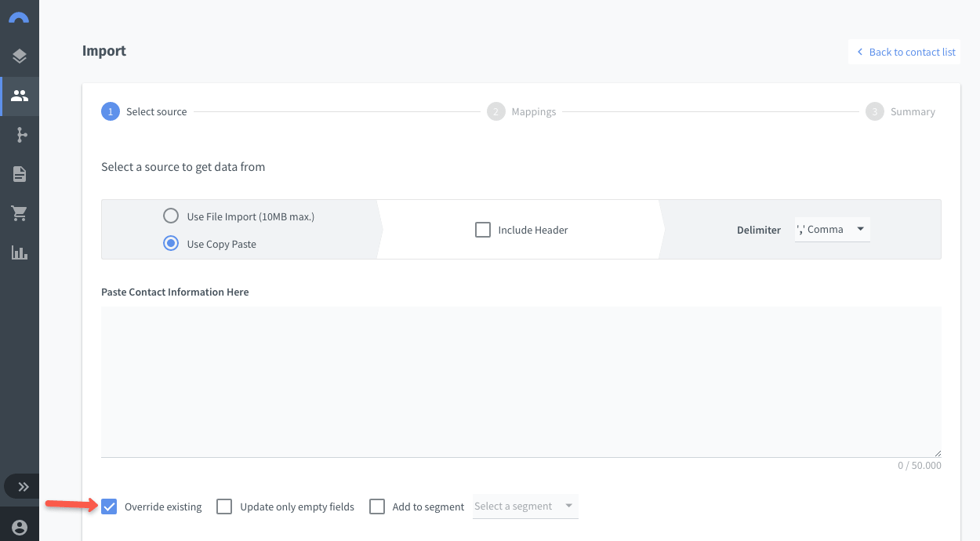Open the document page sidebar icon
Viewport: 980px width, 541px height.
click(x=20, y=174)
